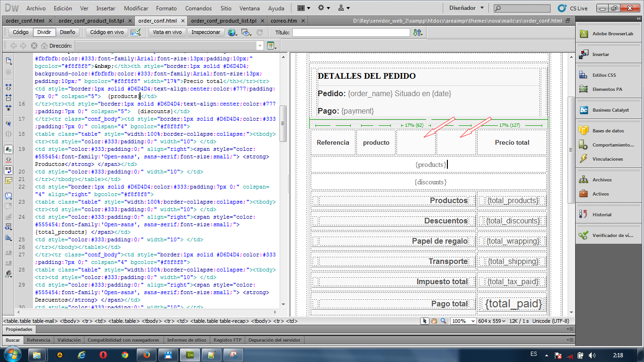Click the Título text input field
This screenshot has height=362, width=644.
tap(351, 33)
